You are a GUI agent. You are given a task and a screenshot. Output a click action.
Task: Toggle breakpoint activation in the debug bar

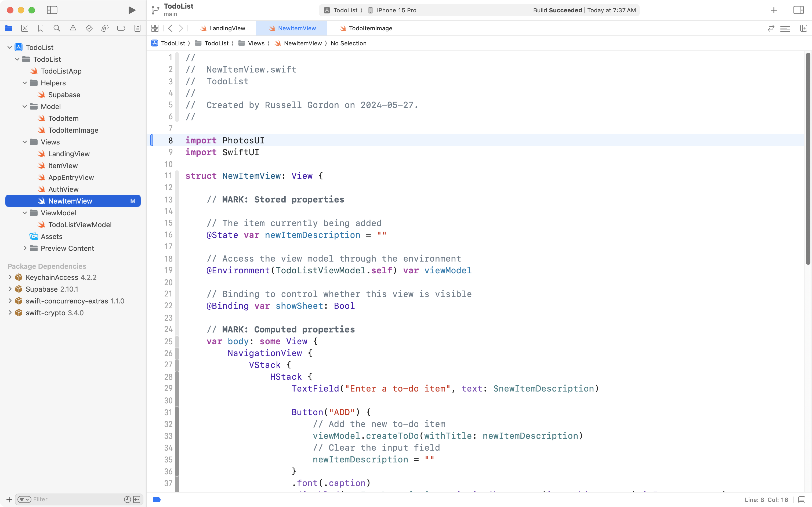point(156,499)
